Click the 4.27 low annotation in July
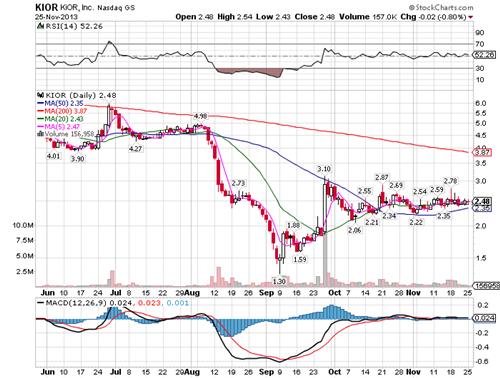 [x=136, y=149]
